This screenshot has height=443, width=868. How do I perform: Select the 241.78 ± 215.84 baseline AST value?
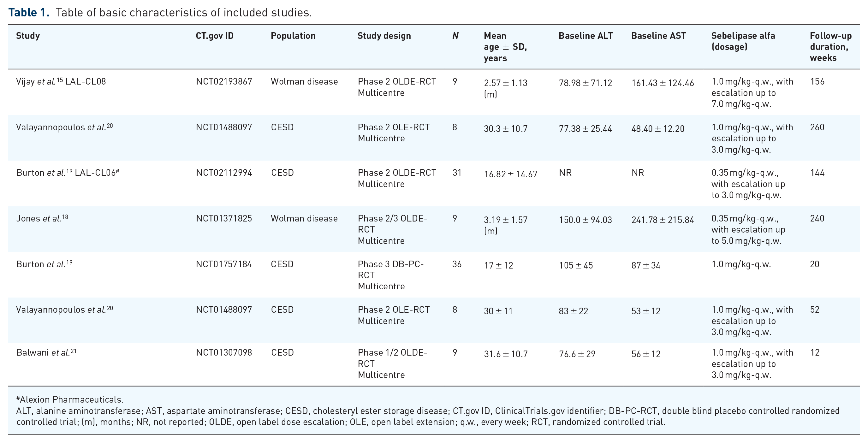pos(663,220)
